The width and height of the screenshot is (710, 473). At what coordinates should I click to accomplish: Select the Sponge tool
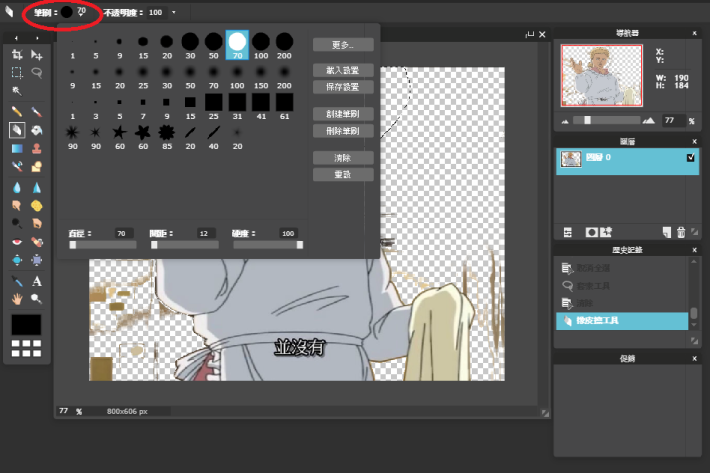pyautogui.click(x=37, y=205)
